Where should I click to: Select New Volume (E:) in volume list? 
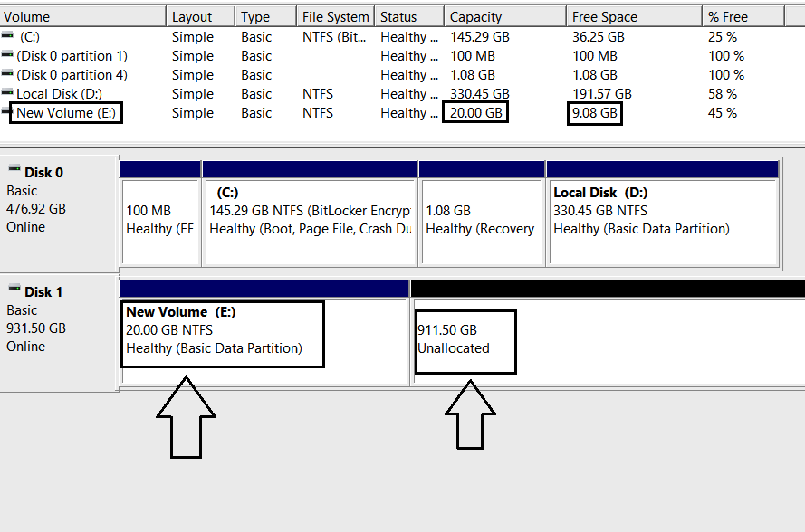[402, 113]
